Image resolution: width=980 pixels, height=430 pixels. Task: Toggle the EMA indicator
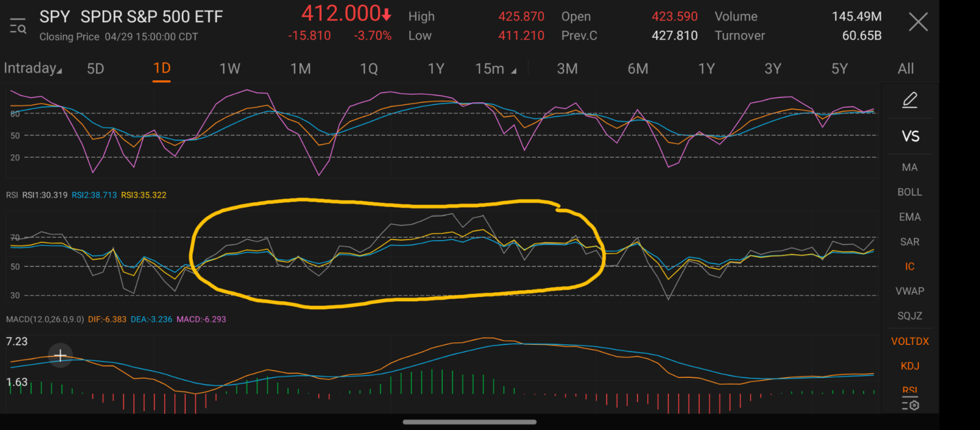[910, 217]
